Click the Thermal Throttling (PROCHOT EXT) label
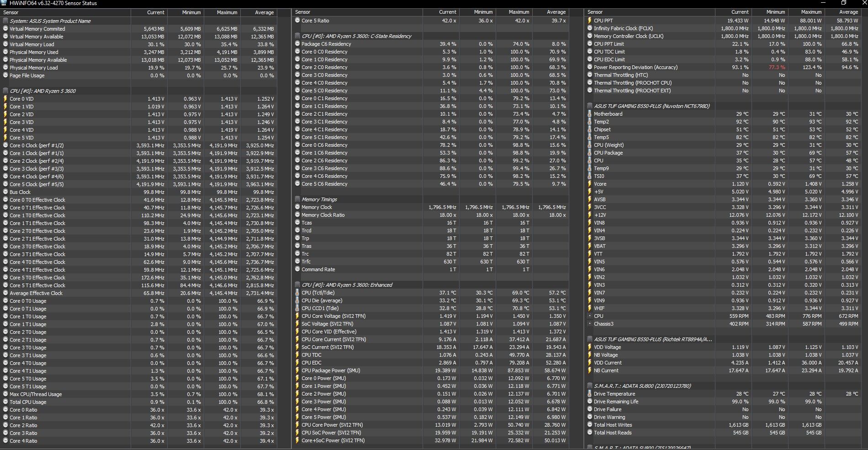 coord(632,91)
